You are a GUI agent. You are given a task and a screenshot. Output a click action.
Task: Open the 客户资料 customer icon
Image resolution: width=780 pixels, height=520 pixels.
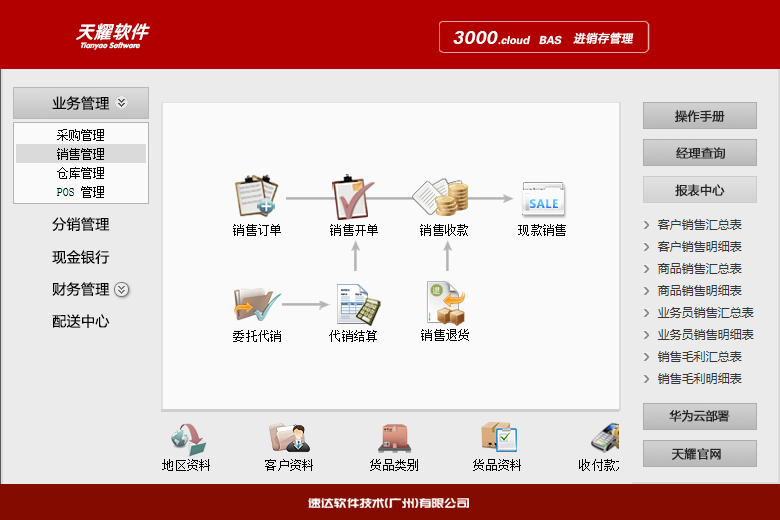289,438
